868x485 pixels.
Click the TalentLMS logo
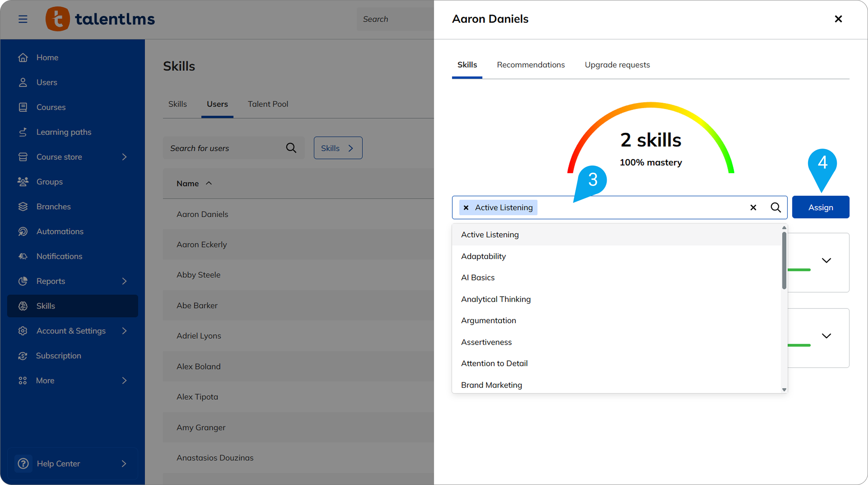pyautogui.click(x=100, y=19)
